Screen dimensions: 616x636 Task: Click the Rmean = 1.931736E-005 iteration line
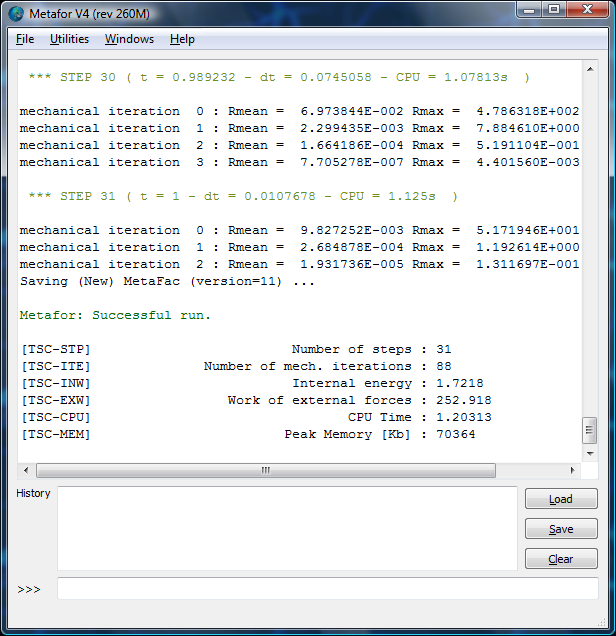pos(299,264)
